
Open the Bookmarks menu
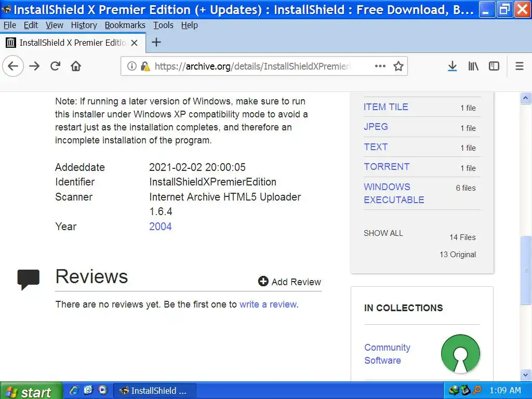click(125, 25)
